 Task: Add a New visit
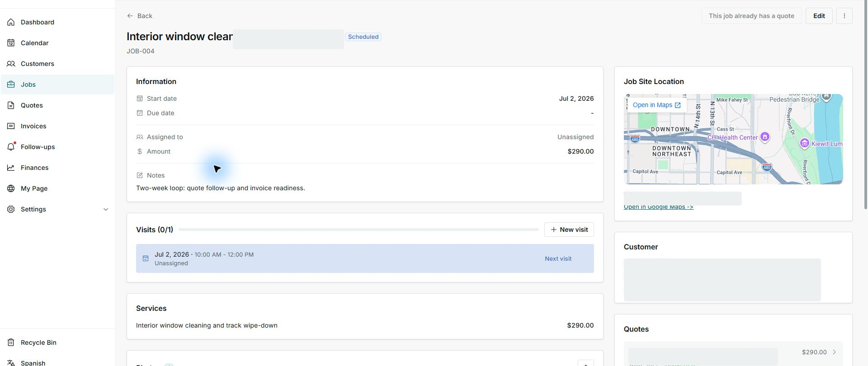(x=569, y=230)
